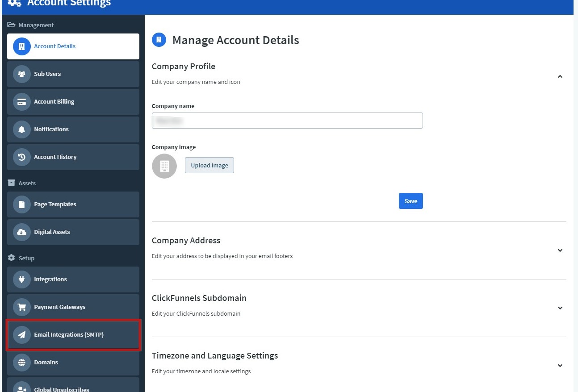
Task: Click the Integrations plug icon
Action: tap(21, 279)
